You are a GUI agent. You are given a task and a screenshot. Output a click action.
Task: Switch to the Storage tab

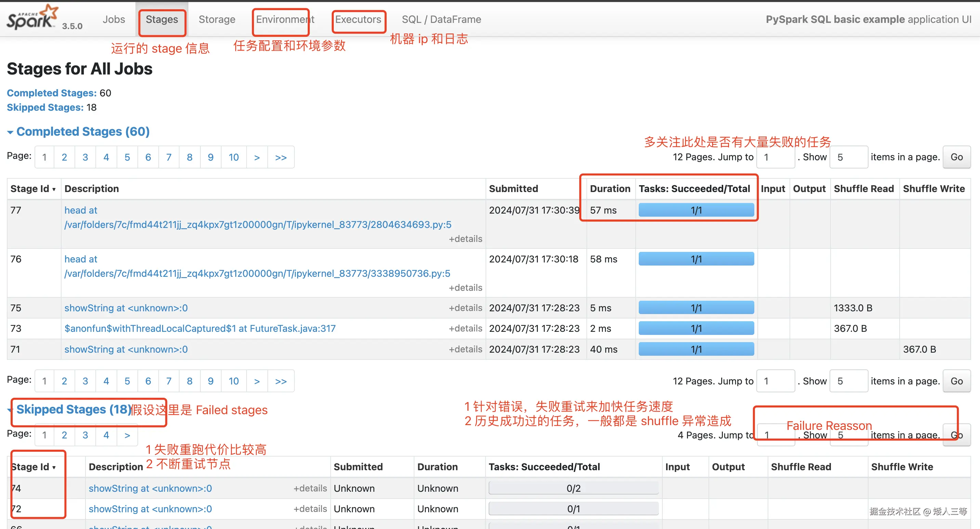coord(217,19)
